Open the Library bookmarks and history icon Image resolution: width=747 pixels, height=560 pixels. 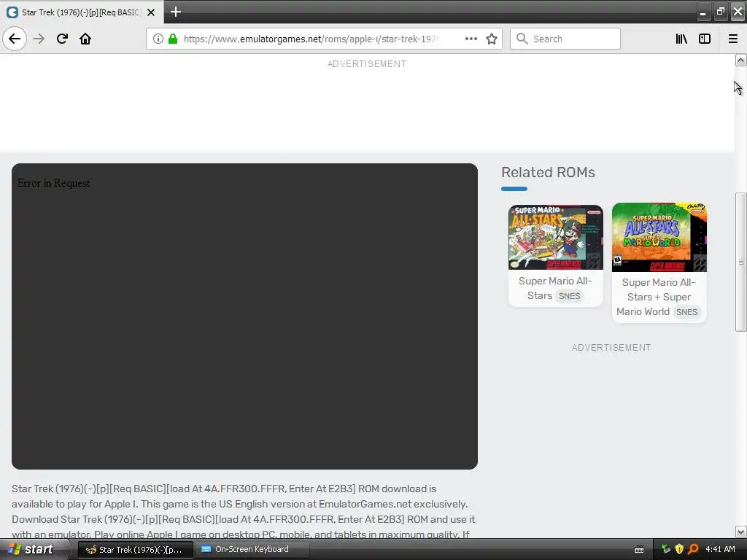tap(681, 39)
